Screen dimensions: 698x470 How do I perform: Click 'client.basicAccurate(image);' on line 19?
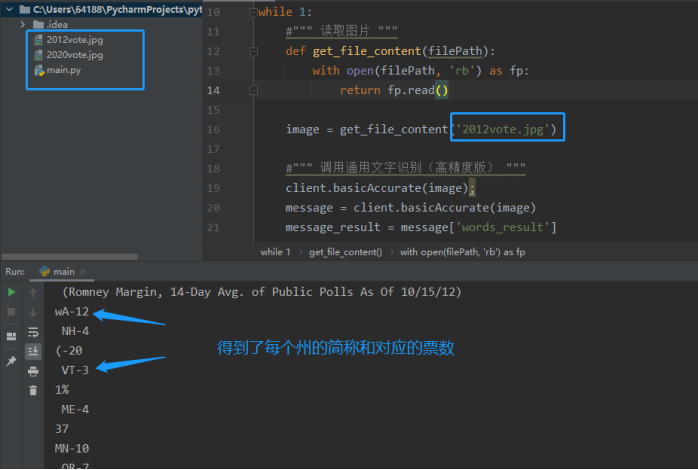381,188
